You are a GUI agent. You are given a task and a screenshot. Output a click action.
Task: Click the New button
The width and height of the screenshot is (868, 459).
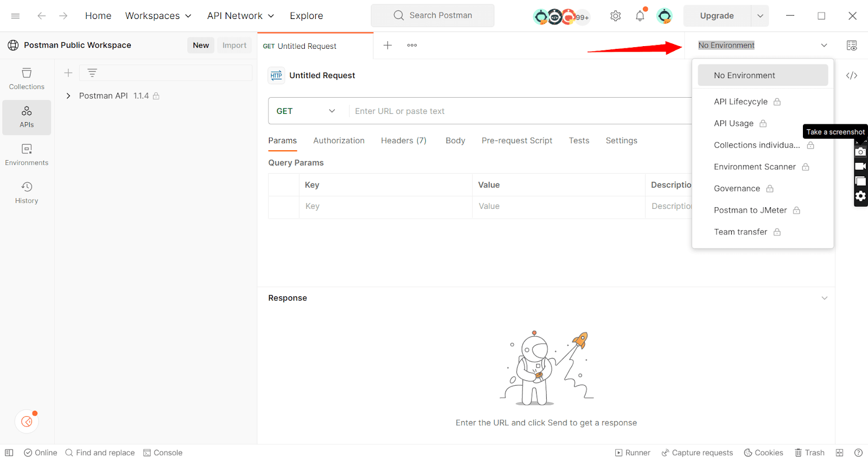pyautogui.click(x=201, y=46)
